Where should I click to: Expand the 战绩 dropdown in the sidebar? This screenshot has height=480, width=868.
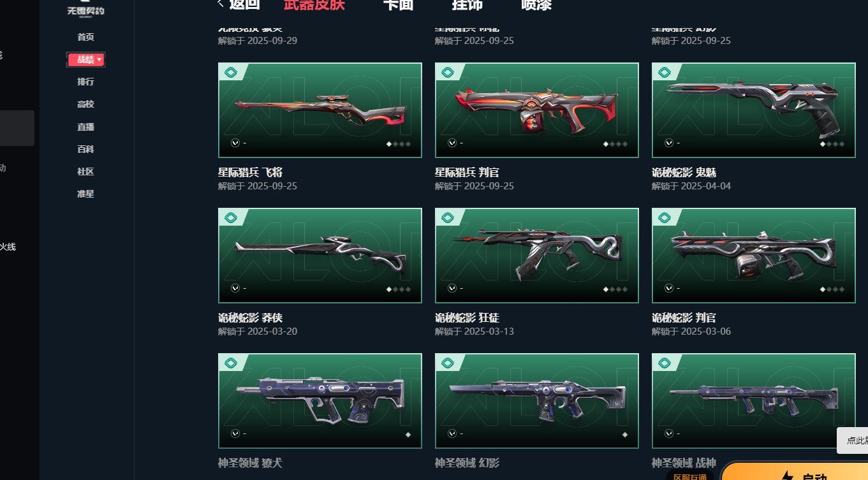point(86,59)
